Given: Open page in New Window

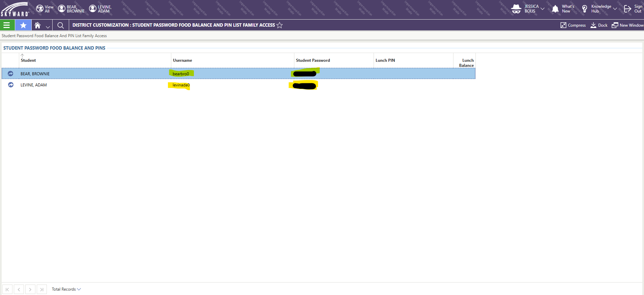Looking at the screenshot, I should tap(627, 25).
